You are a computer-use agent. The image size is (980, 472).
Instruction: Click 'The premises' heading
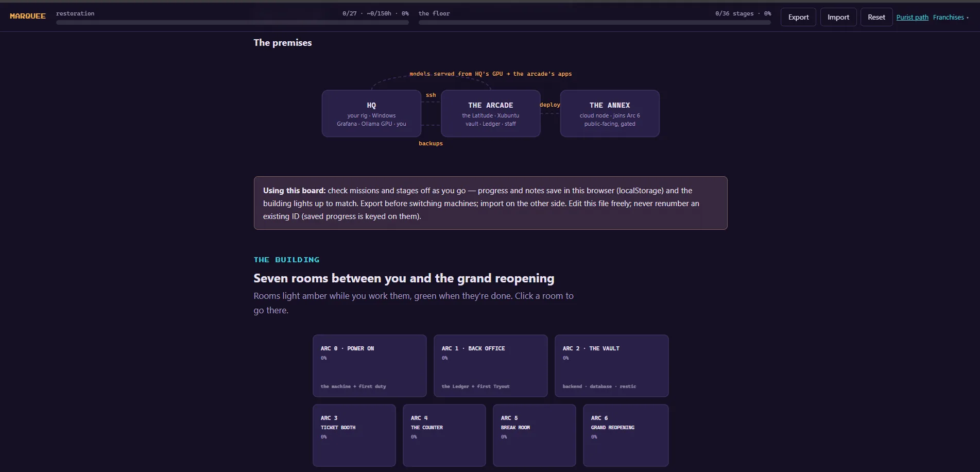pos(283,43)
